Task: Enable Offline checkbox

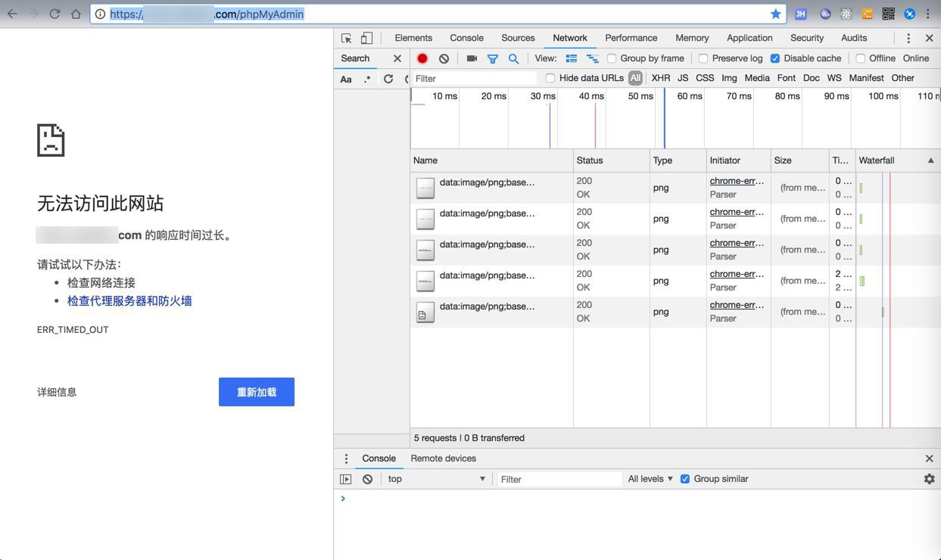Action: coord(861,58)
